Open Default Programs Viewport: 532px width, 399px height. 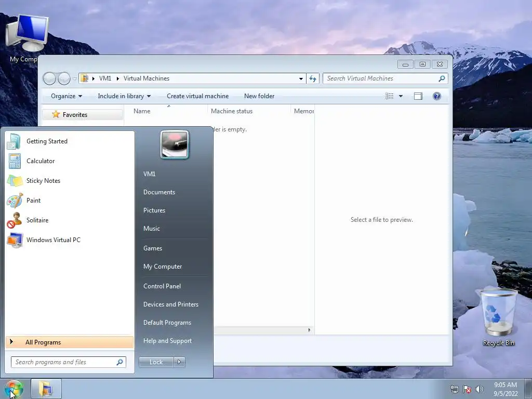tap(167, 323)
